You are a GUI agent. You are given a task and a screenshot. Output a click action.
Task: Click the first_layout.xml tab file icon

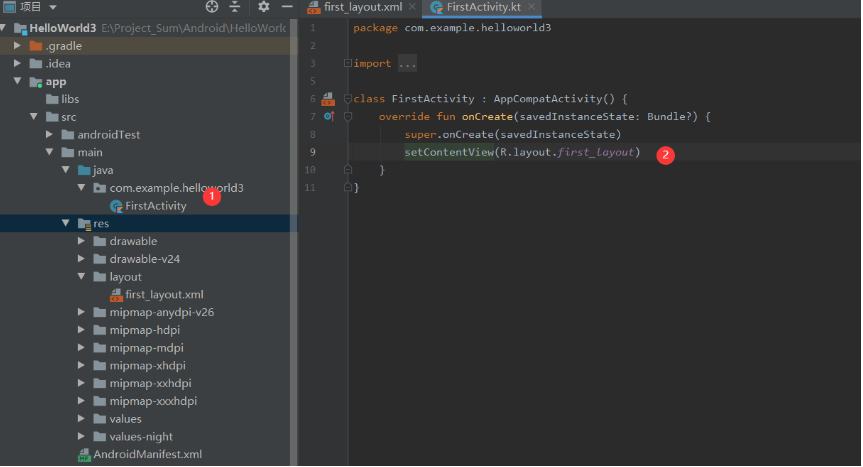pos(314,7)
